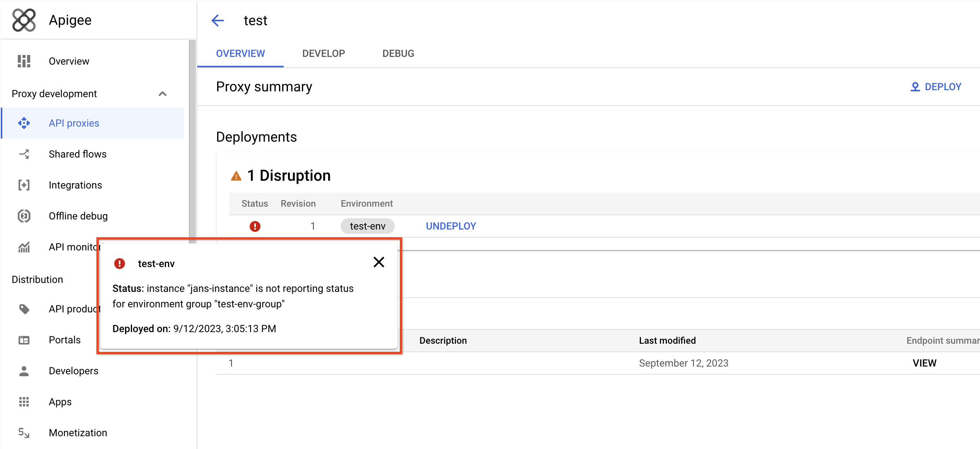Open the DEBUG tab

398,53
